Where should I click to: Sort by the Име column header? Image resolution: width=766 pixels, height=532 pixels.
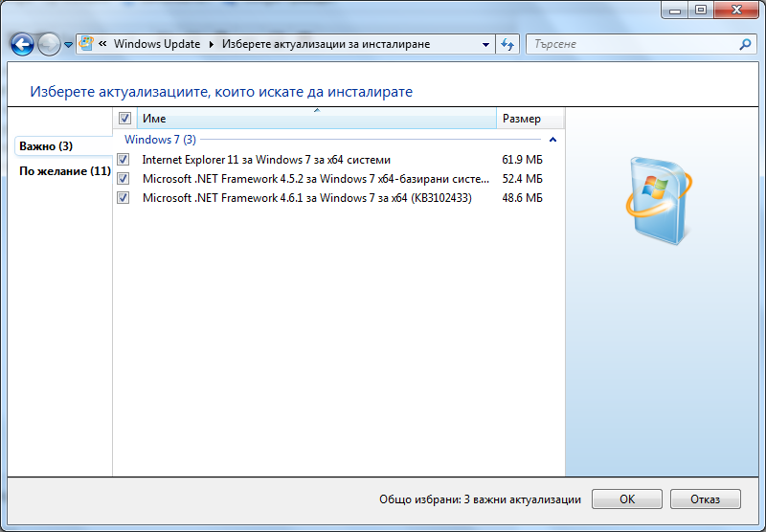(317, 118)
